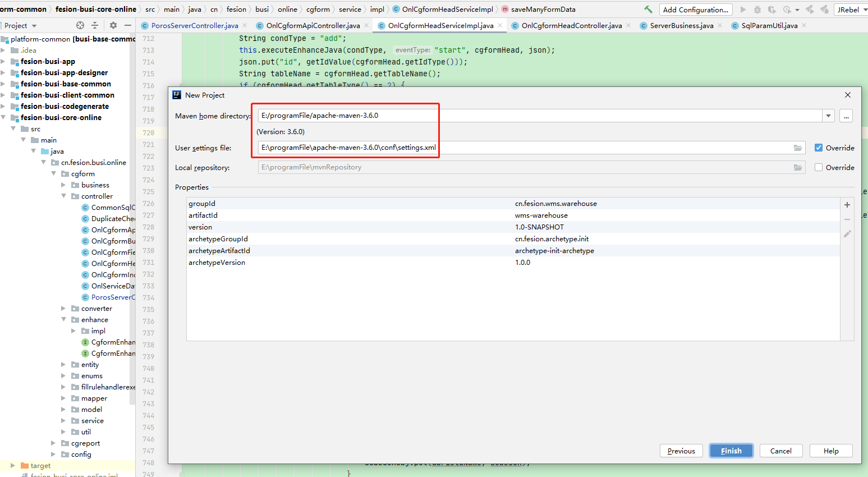Click the Maven home directory field

pos(540,116)
